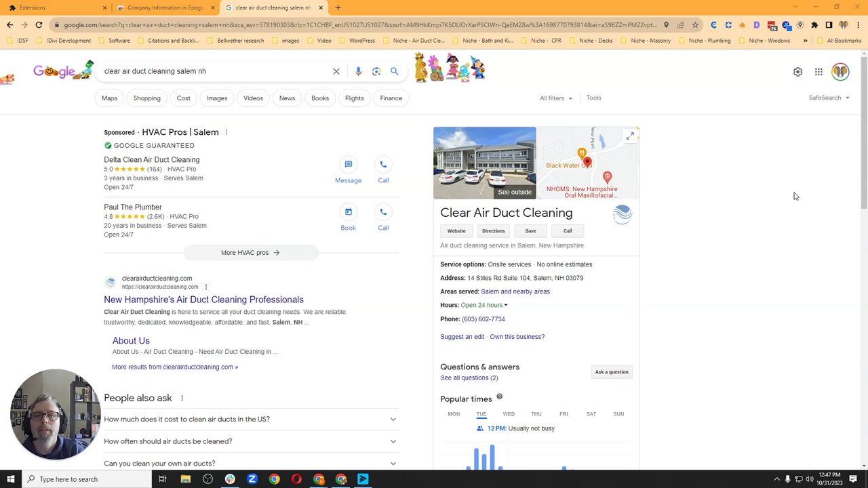
Task: Open All Bookmarks folder
Action: (840, 41)
